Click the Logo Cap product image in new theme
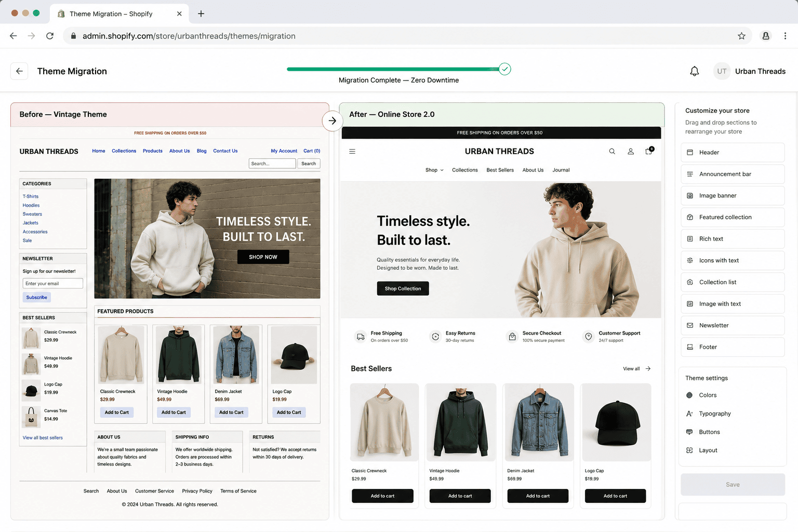 tap(616, 422)
